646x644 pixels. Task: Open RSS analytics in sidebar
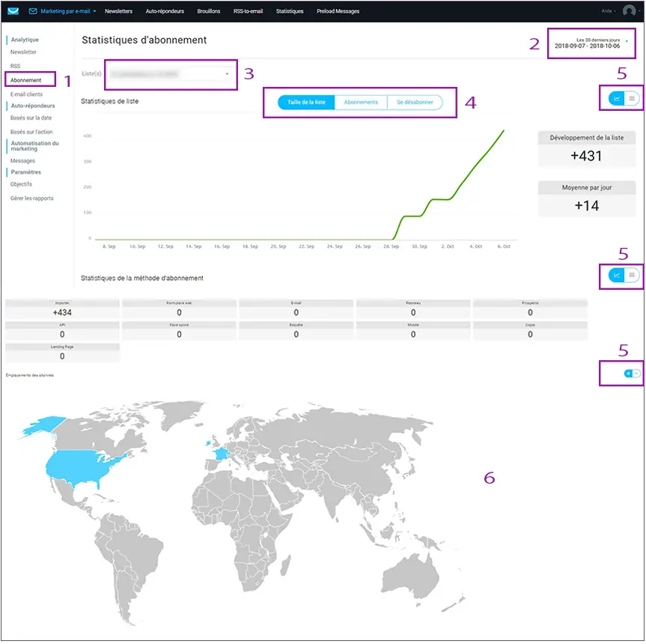pyautogui.click(x=15, y=66)
